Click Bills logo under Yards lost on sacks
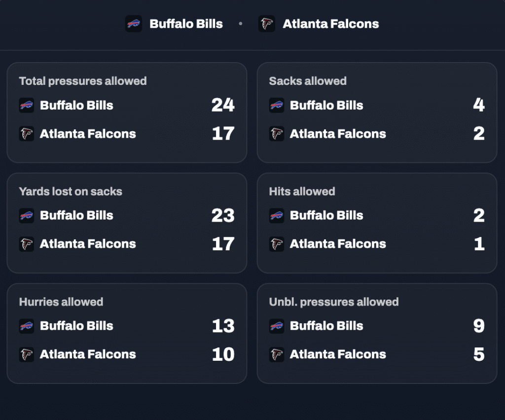The width and height of the screenshot is (505, 420). point(27,215)
